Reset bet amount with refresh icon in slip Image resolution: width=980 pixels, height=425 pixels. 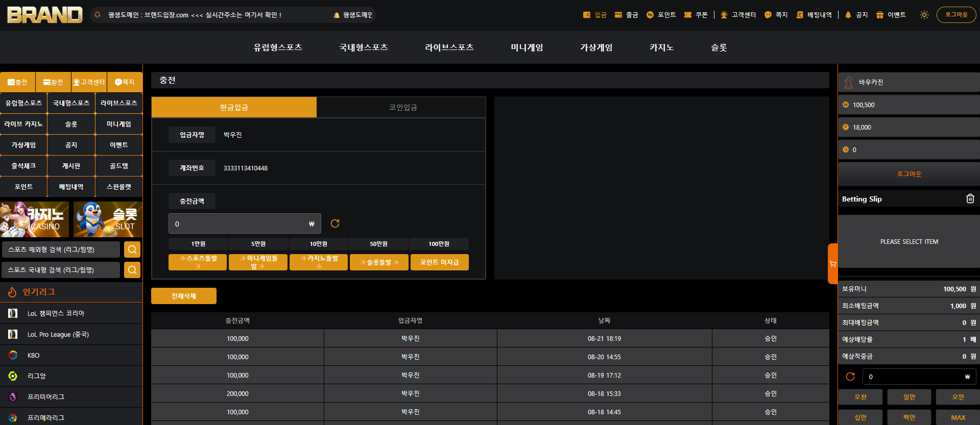coord(850,377)
